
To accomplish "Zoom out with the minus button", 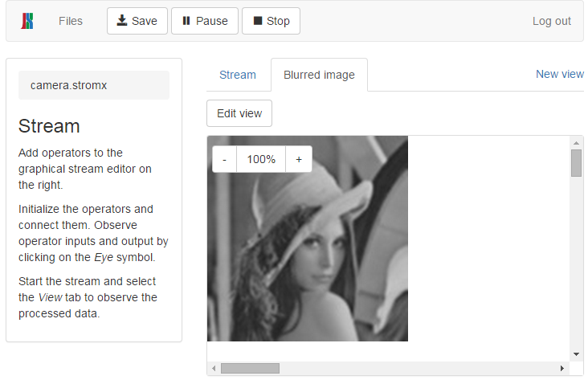I will click(224, 159).
